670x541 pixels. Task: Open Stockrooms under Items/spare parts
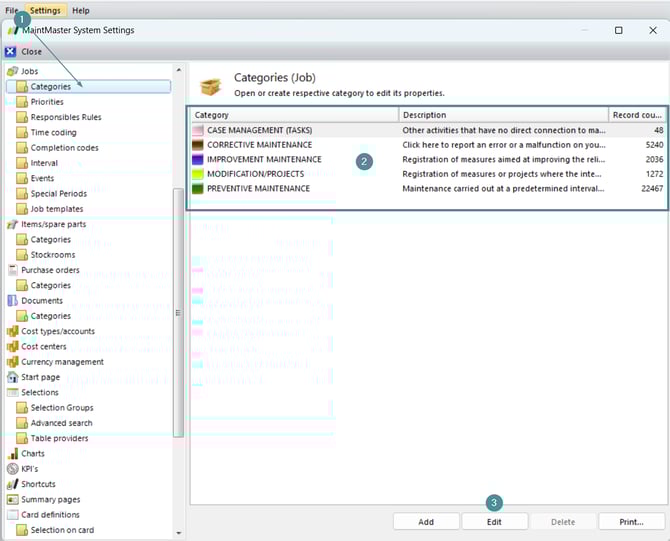point(52,255)
